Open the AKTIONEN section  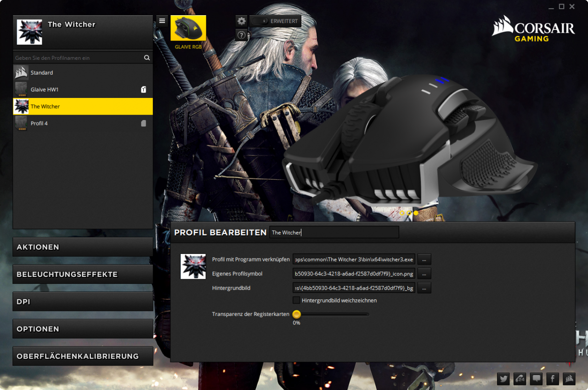83,247
